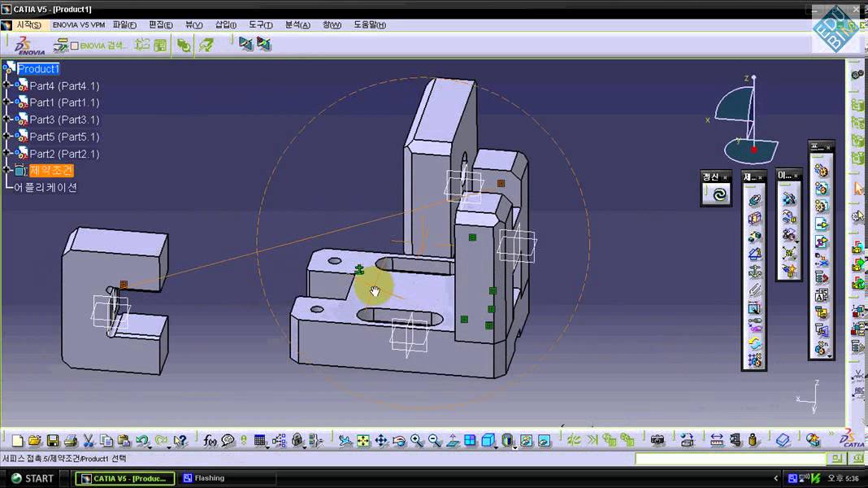
Task: Select the Fix Component anchor tool
Action: pyautogui.click(x=754, y=272)
